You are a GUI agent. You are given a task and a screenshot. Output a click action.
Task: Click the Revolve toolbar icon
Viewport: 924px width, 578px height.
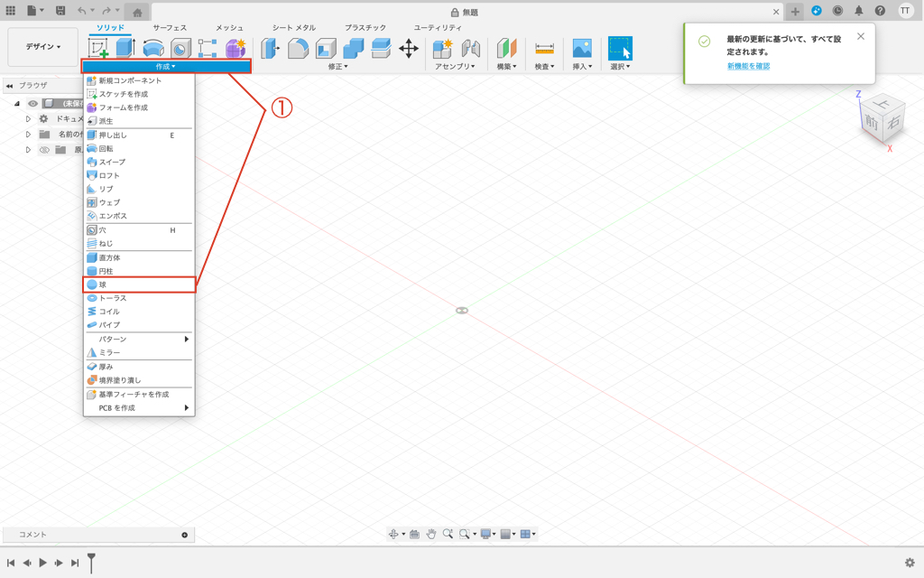(153, 49)
